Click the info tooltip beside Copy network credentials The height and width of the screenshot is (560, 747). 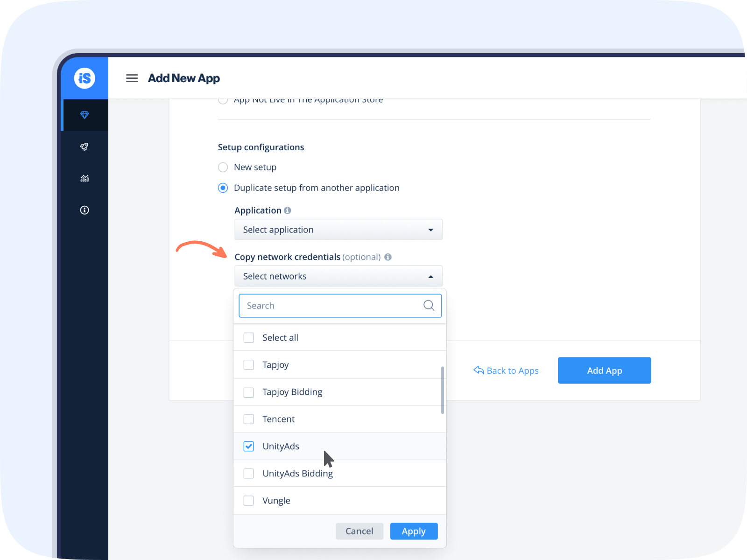pyautogui.click(x=388, y=257)
